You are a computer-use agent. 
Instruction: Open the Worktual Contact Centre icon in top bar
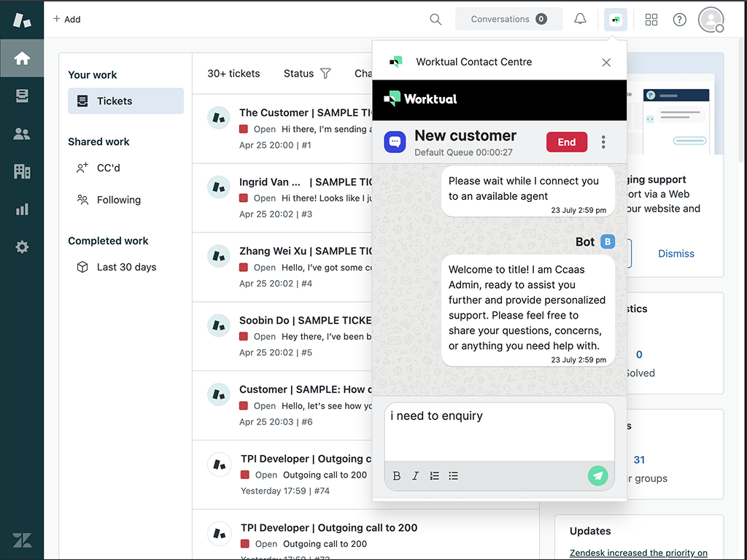pos(615,19)
